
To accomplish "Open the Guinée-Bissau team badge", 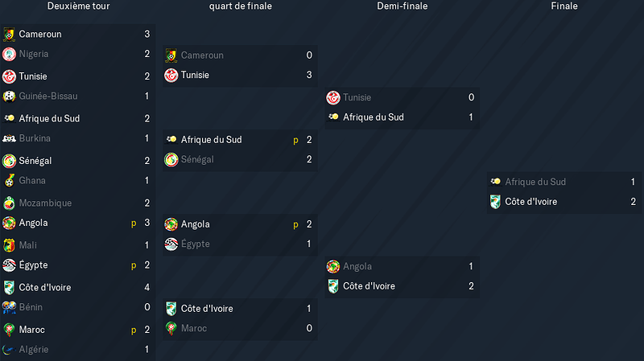I will [x=9, y=96].
